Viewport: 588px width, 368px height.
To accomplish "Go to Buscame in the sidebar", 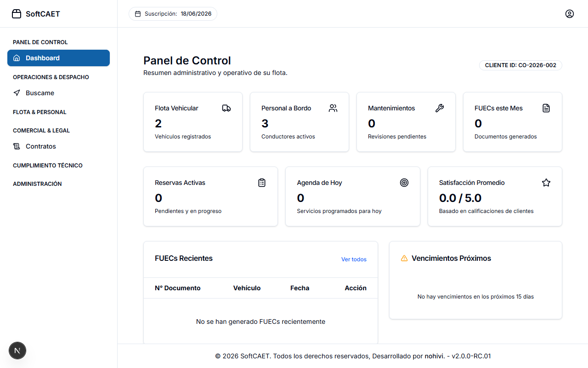I will (58, 93).
